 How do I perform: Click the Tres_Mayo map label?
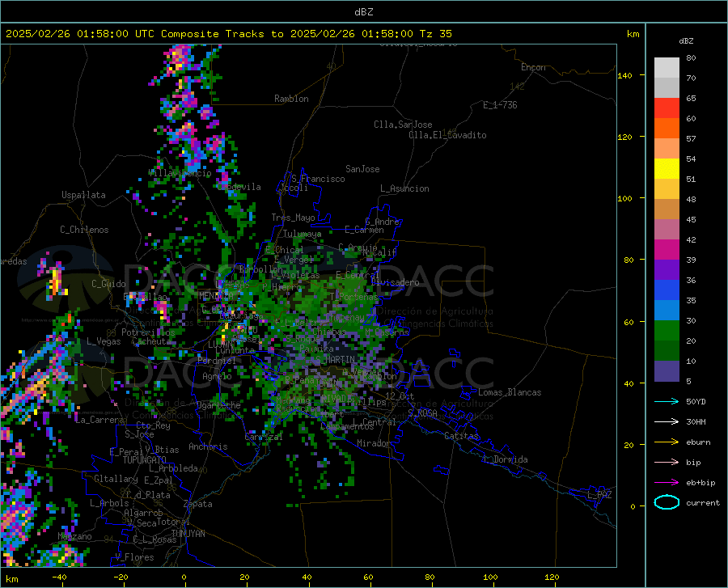[x=293, y=218]
